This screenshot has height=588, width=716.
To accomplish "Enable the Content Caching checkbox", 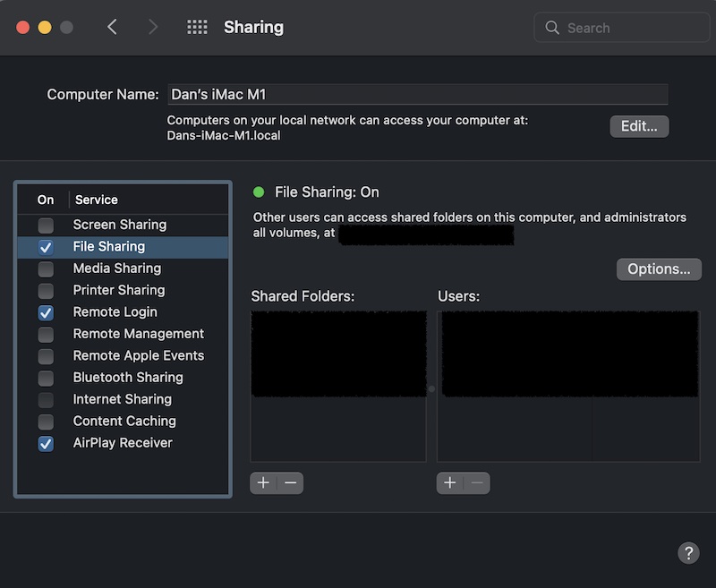I will [x=46, y=422].
